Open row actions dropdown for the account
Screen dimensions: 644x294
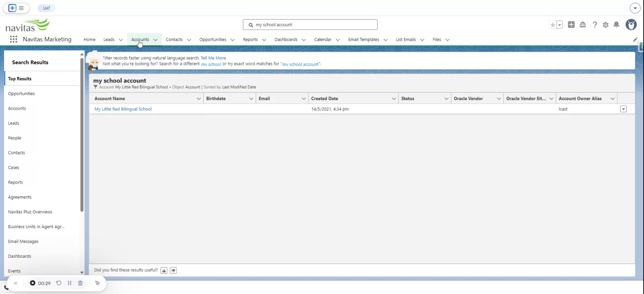click(623, 109)
